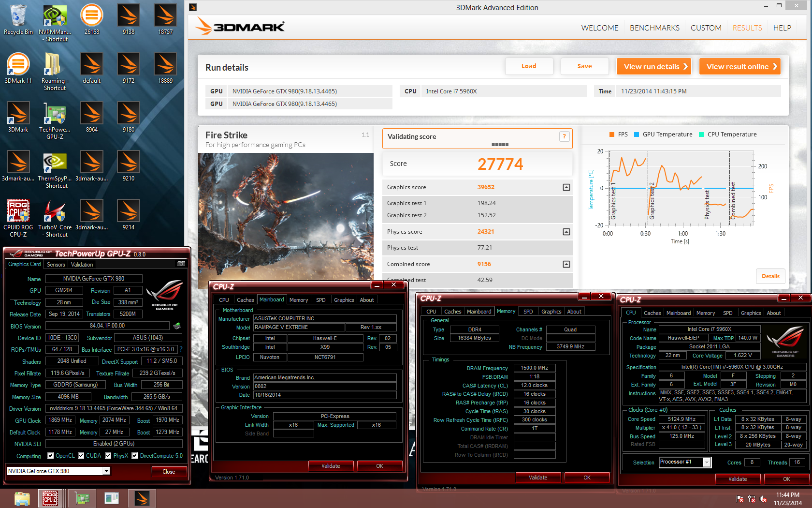The image size is (812, 508).
Task: Open the CPUID ROG CPU-Z desktop icon
Action: [x=18, y=218]
